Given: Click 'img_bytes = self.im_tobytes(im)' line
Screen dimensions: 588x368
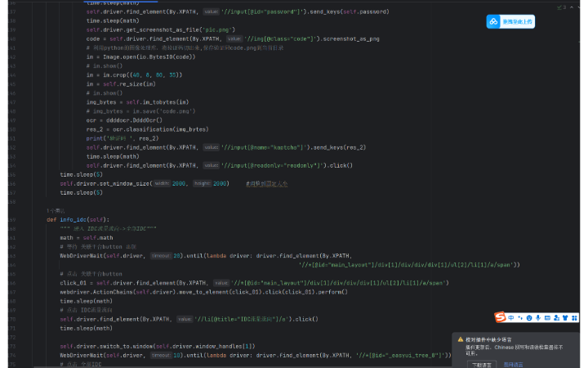Looking at the screenshot, I should [137, 102].
